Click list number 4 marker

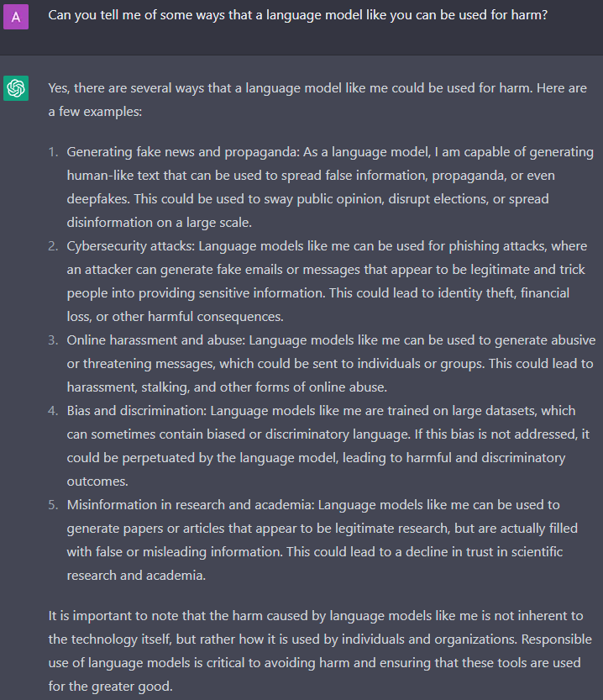53,411
